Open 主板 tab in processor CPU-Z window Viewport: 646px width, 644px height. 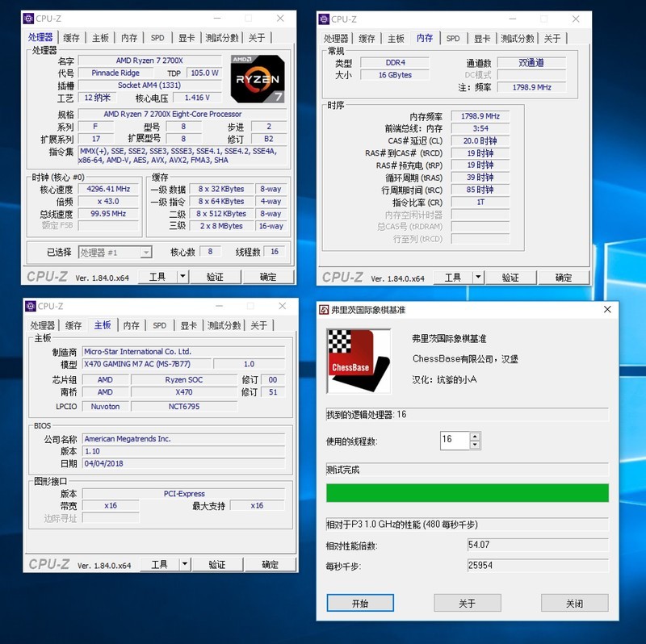[x=100, y=38]
